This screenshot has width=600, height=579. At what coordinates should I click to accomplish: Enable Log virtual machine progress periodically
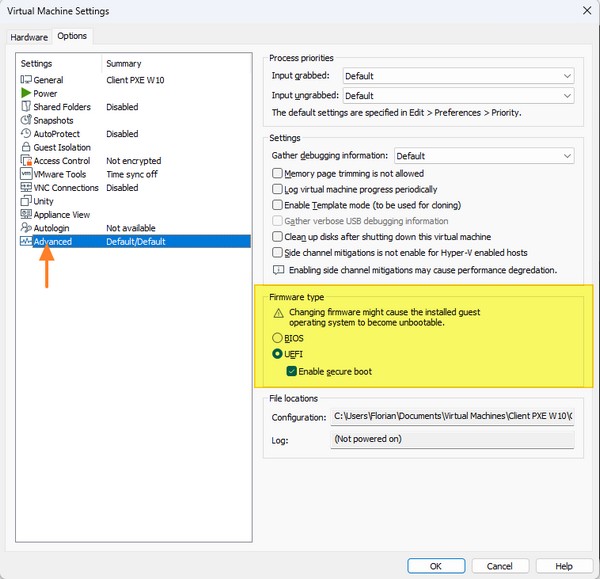(277, 189)
